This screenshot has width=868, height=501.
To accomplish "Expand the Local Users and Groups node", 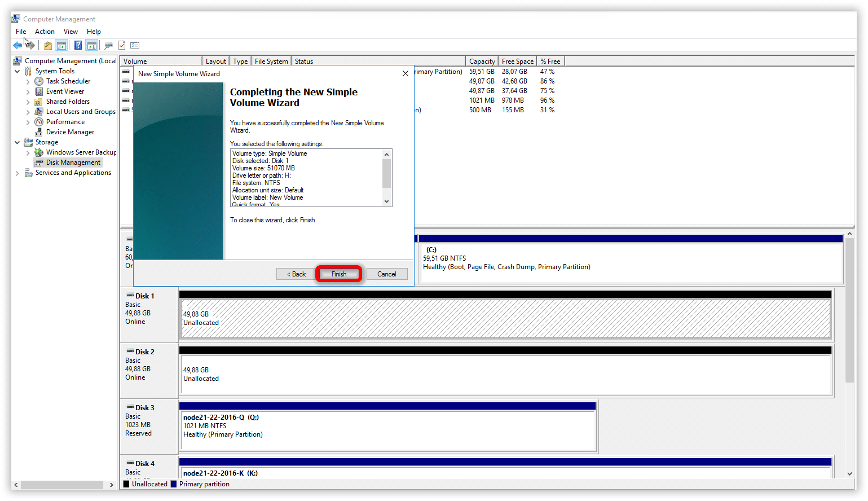I will click(x=28, y=112).
